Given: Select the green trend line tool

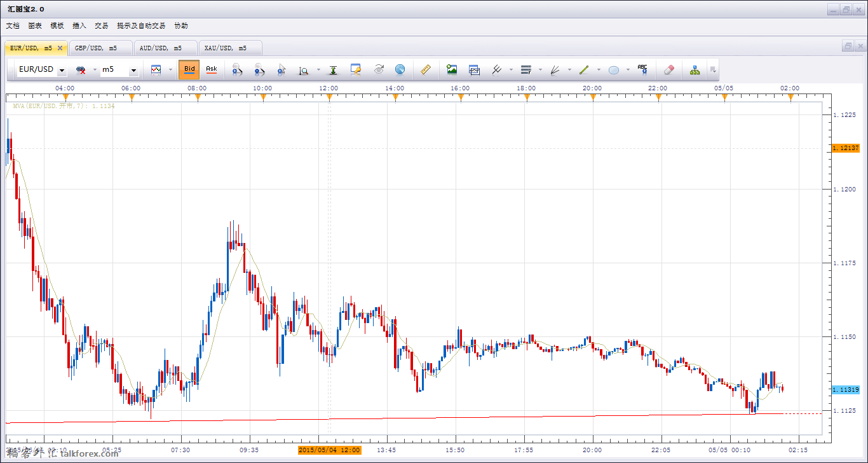Looking at the screenshot, I should tap(584, 69).
